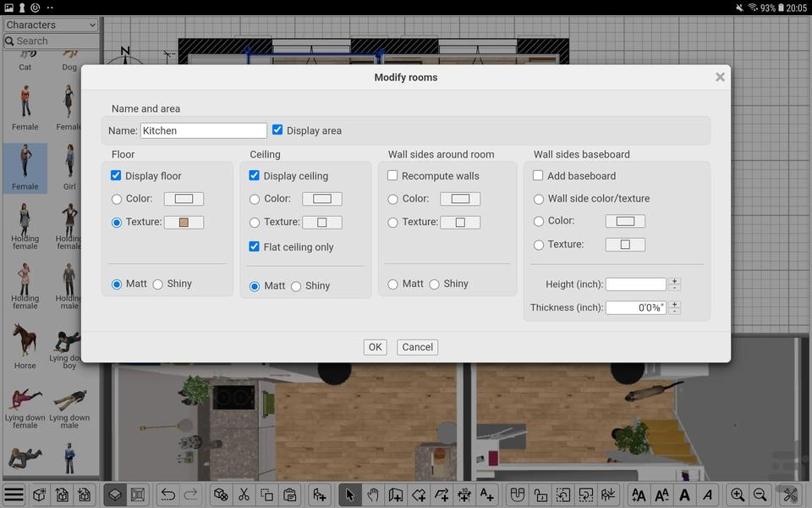The height and width of the screenshot is (508, 812).
Task: Click the undo arrow icon
Action: point(168,494)
